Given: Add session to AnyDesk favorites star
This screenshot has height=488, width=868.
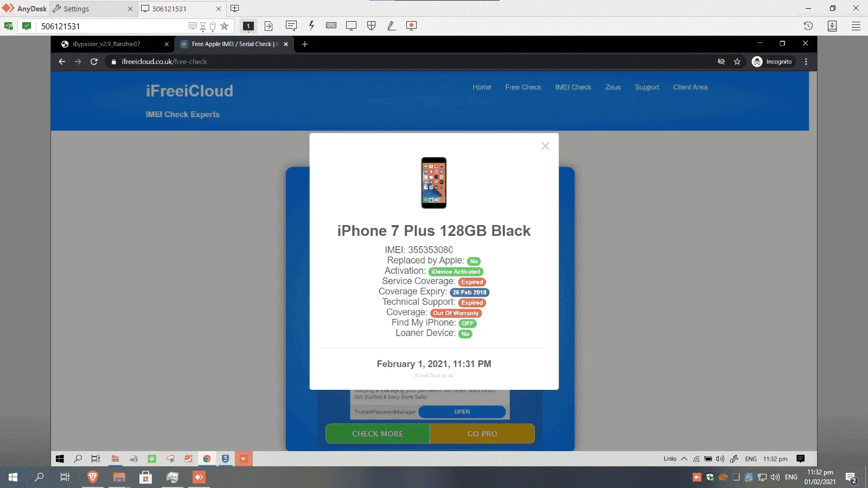Looking at the screenshot, I should click(224, 26).
